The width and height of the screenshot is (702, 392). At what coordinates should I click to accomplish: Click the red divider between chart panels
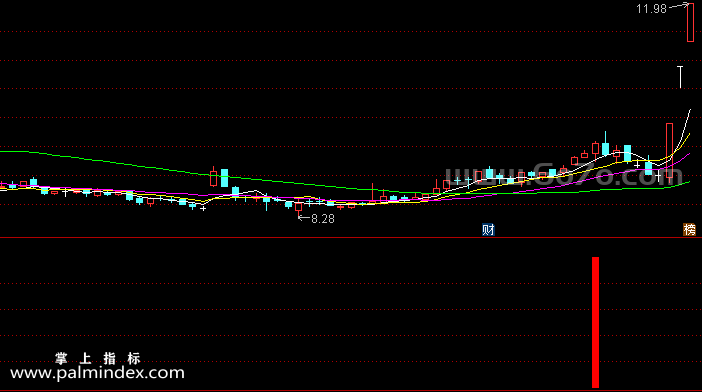point(351,238)
